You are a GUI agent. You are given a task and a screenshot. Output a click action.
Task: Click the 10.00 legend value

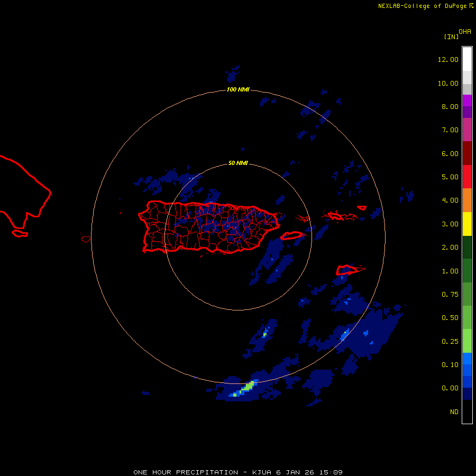(448, 83)
